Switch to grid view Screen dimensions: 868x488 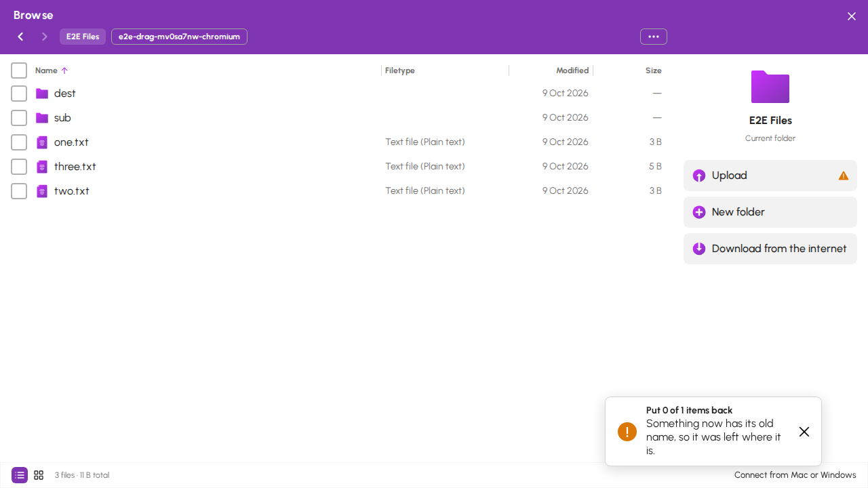[x=39, y=475]
